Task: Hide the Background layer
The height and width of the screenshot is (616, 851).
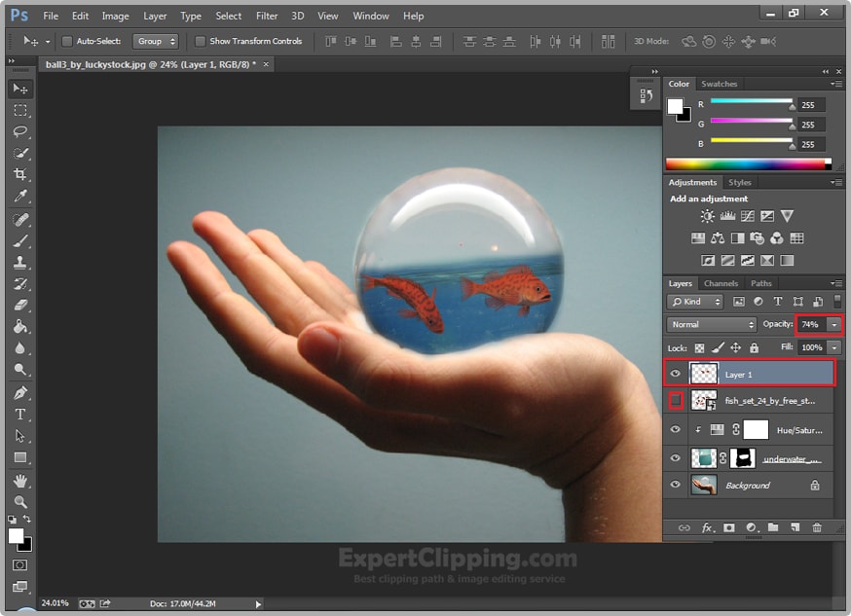Action: [676, 485]
